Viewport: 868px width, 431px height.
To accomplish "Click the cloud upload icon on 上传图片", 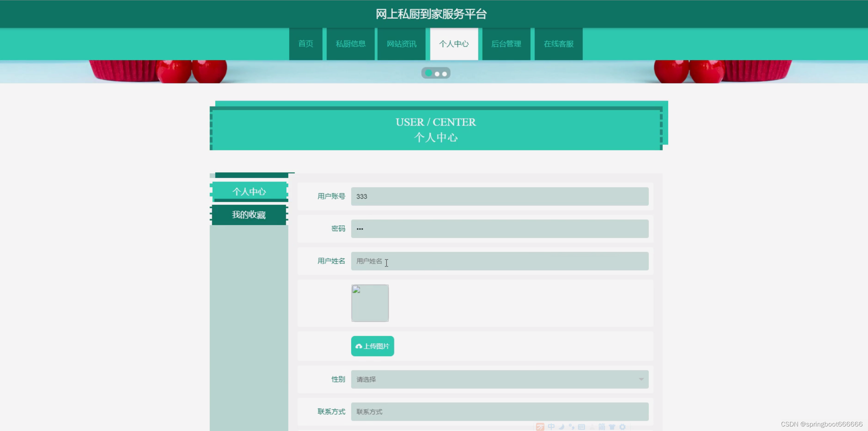I will pos(359,346).
